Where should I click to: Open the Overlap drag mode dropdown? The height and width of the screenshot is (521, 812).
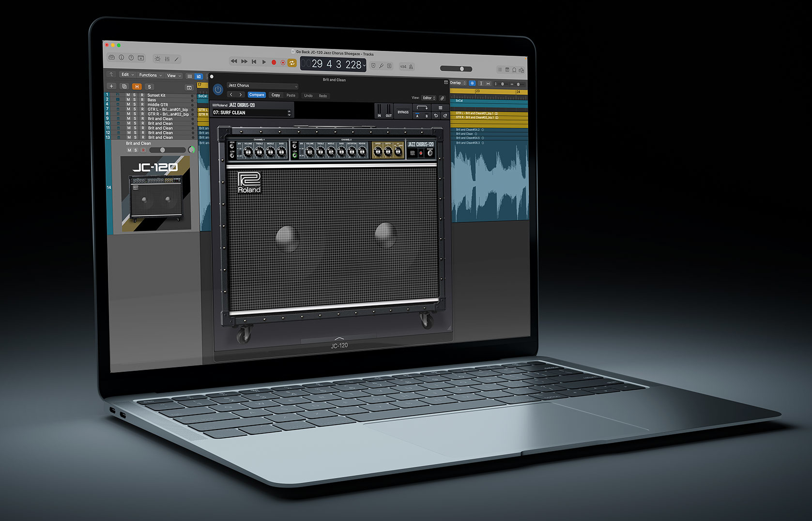pyautogui.click(x=458, y=83)
